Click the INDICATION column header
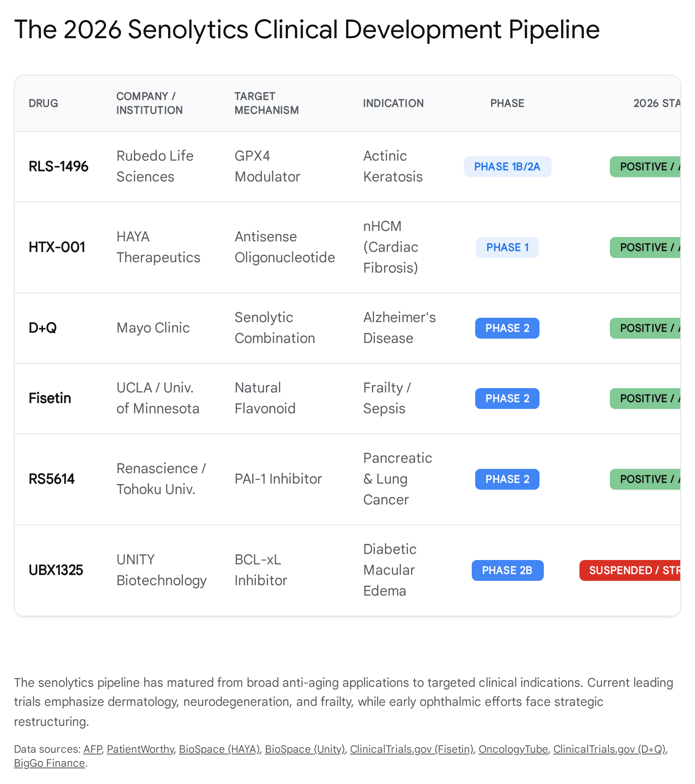 point(394,103)
